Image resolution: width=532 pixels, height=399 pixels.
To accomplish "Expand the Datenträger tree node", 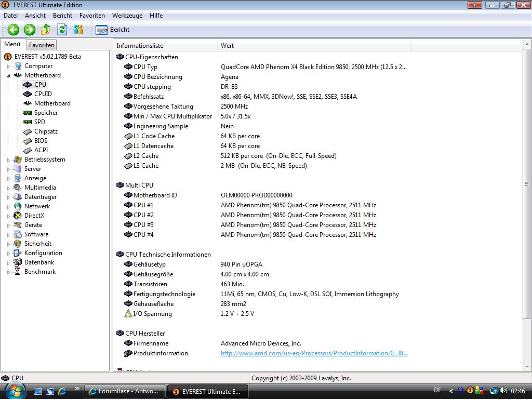I will click(x=8, y=197).
